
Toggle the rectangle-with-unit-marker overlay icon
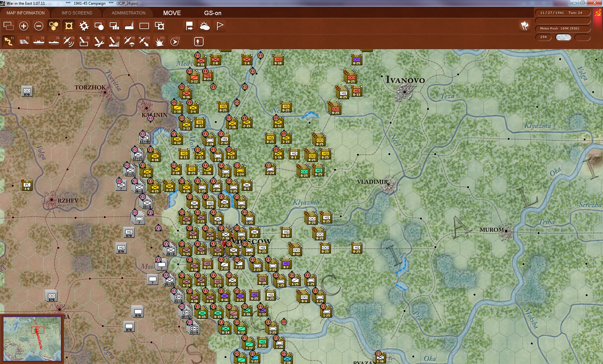[159, 26]
